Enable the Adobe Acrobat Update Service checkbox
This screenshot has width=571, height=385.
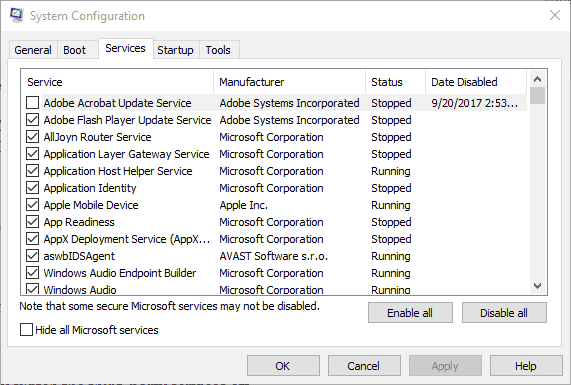32,103
